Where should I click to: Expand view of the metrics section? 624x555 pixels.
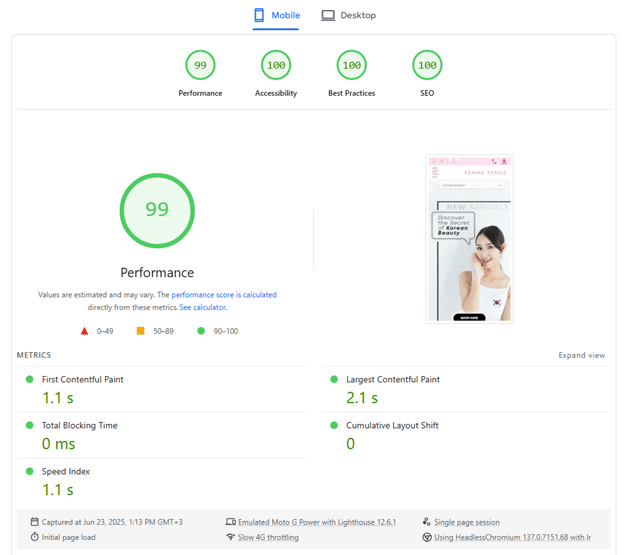pyautogui.click(x=581, y=356)
